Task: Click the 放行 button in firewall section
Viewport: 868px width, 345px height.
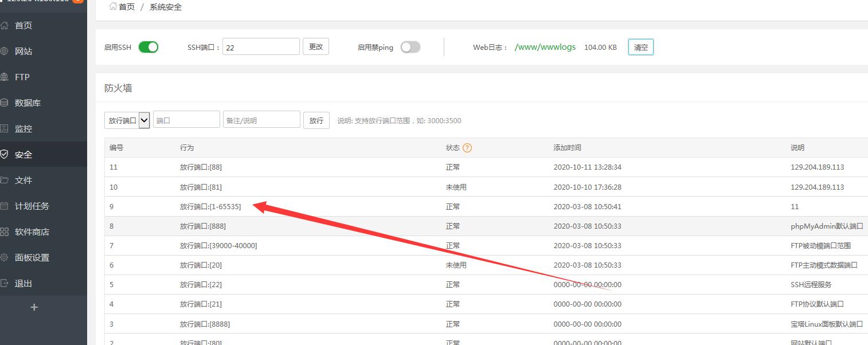Action: [316, 120]
